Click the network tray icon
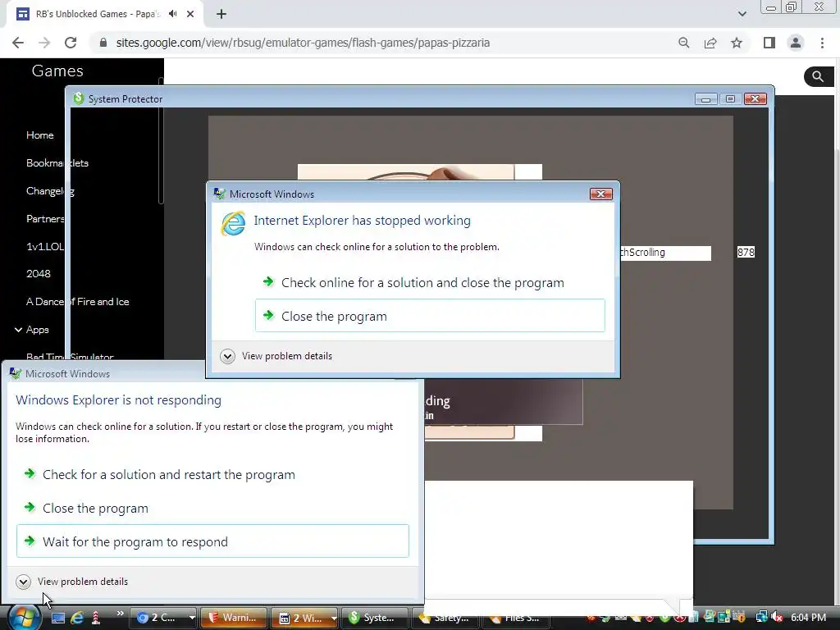This screenshot has width=840, height=630. [x=761, y=618]
